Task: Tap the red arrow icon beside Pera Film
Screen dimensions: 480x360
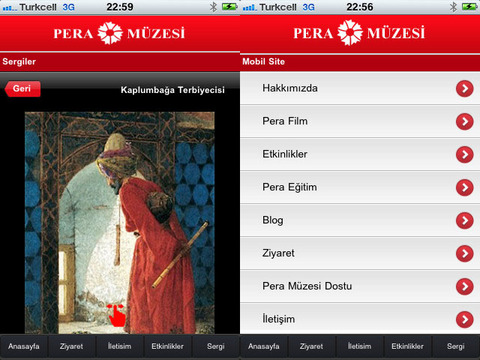Action: coord(465,122)
